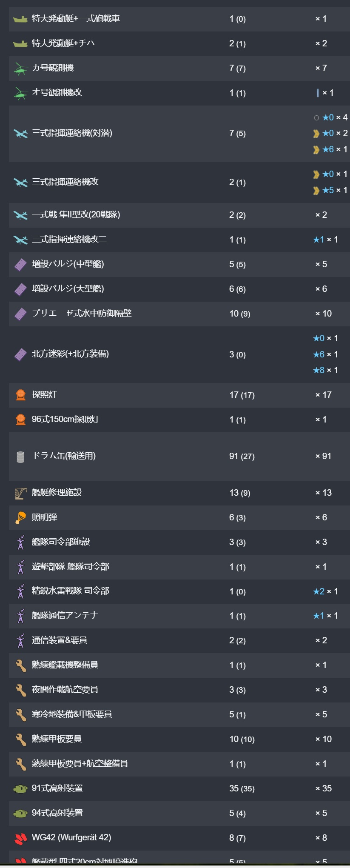Image resolution: width=350 pixels, height=868 pixels.
Task: Click the landing craft icon for 特大発動艇+一式砲戦車
Action: (20, 19)
